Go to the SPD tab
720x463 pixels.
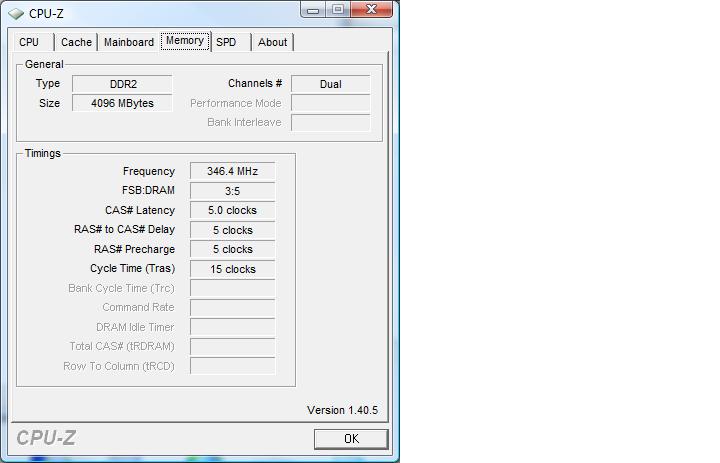tap(231, 42)
